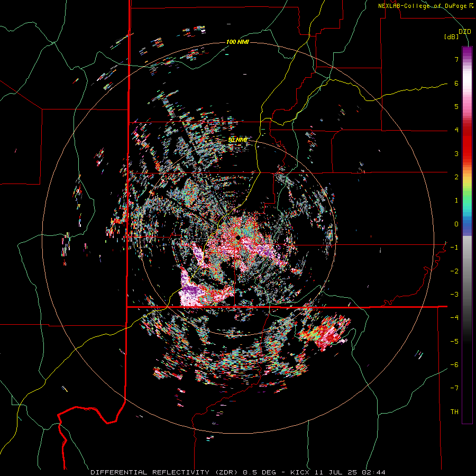Image resolution: width=476 pixels, height=476 pixels.
Task: Click the positive 5 dB scale label
Action: 456,106
